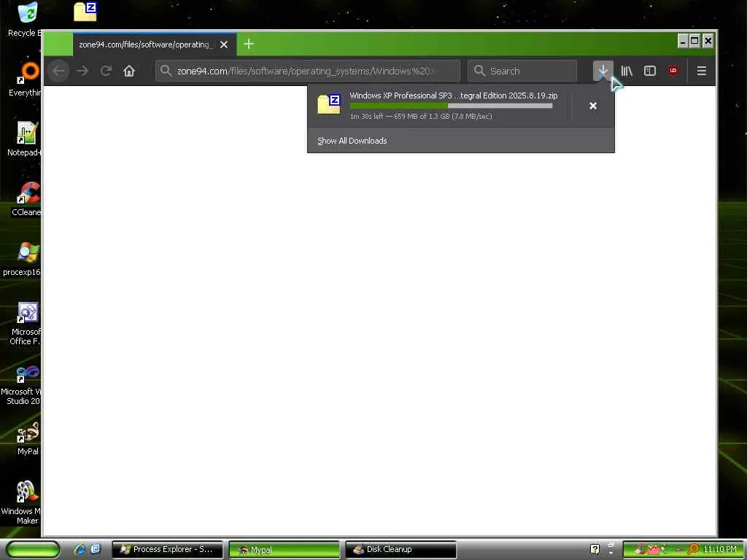
Task: Open a new tab with plus button
Action: pyautogui.click(x=248, y=44)
